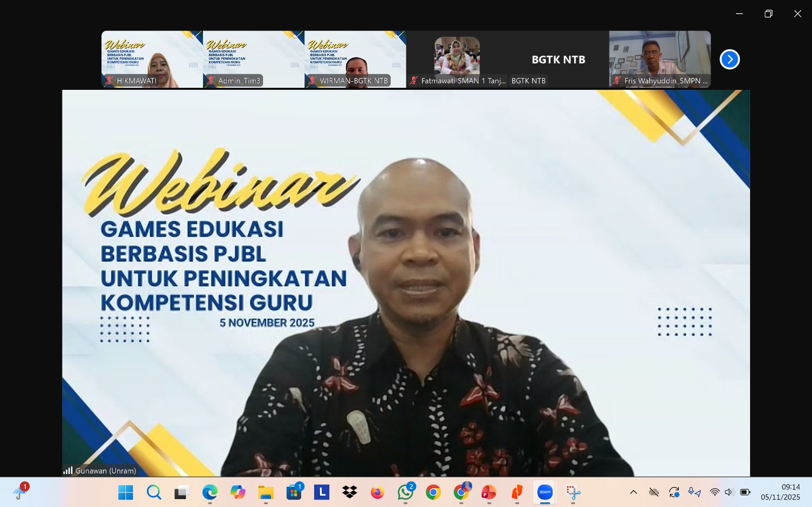Open Windows Start menu
This screenshot has width=812, height=507.
click(125, 492)
